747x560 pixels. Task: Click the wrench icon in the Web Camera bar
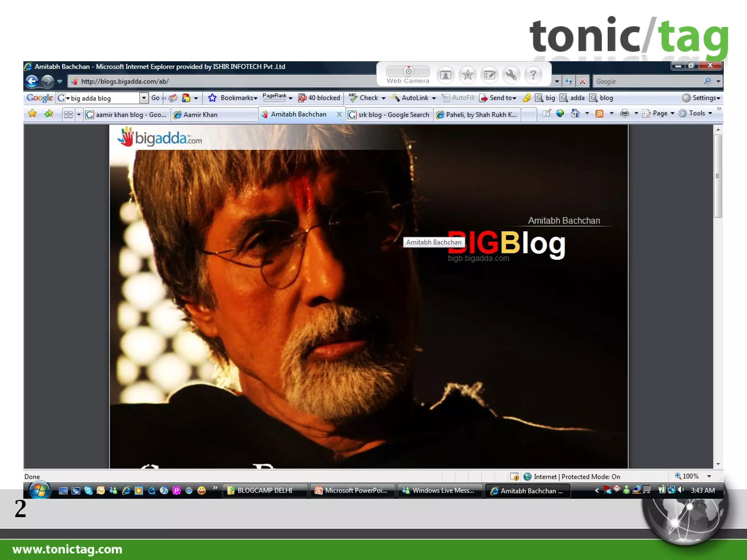pyautogui.click(x=511, y=75)
